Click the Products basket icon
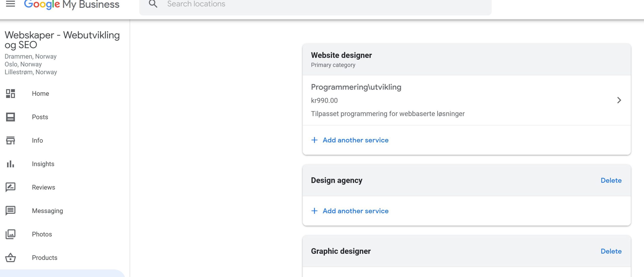The height and width of the screenshot is (277, 644). click(10, 258)
